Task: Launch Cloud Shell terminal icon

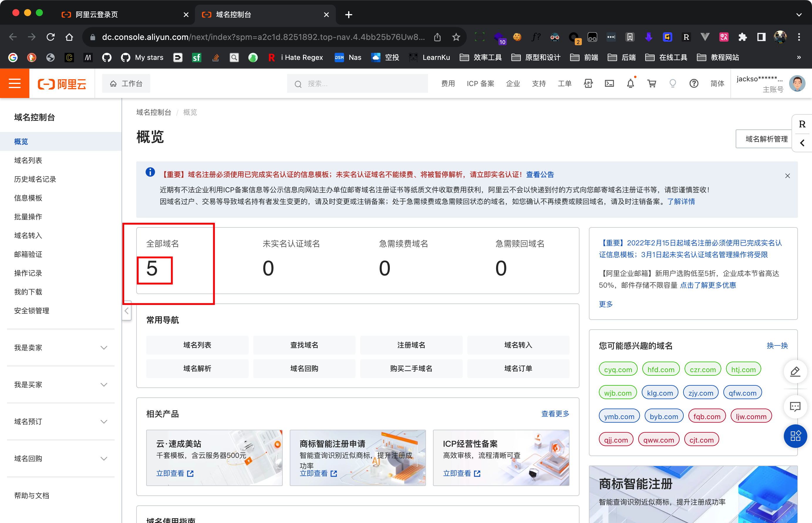Action: pos(609,84)
